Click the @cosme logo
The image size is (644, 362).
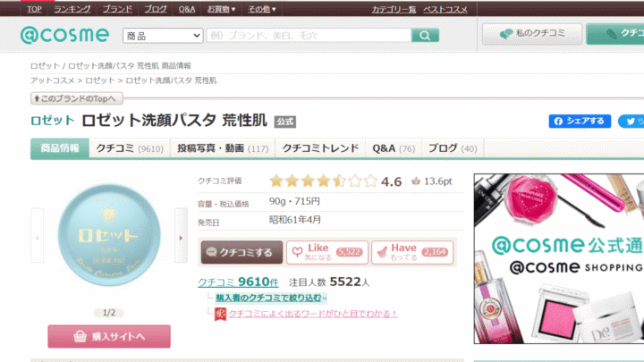[x=65, y=35]
